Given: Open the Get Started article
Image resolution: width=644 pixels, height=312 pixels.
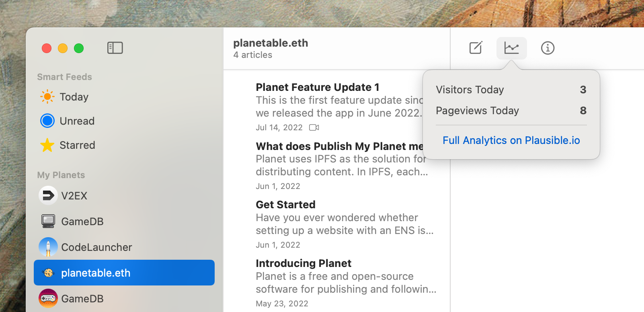Looking at the screenshot, I should point(285,205).
